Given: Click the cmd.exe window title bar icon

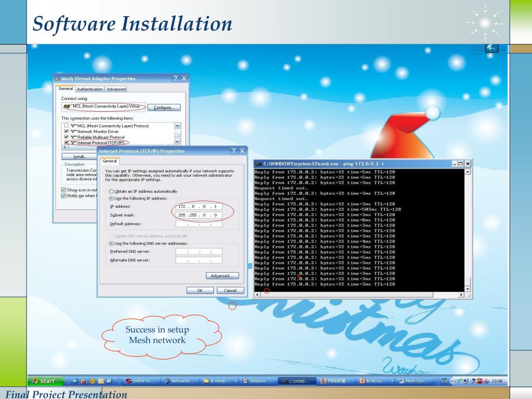Looking at the screenshot, I should tap(258, 164).
